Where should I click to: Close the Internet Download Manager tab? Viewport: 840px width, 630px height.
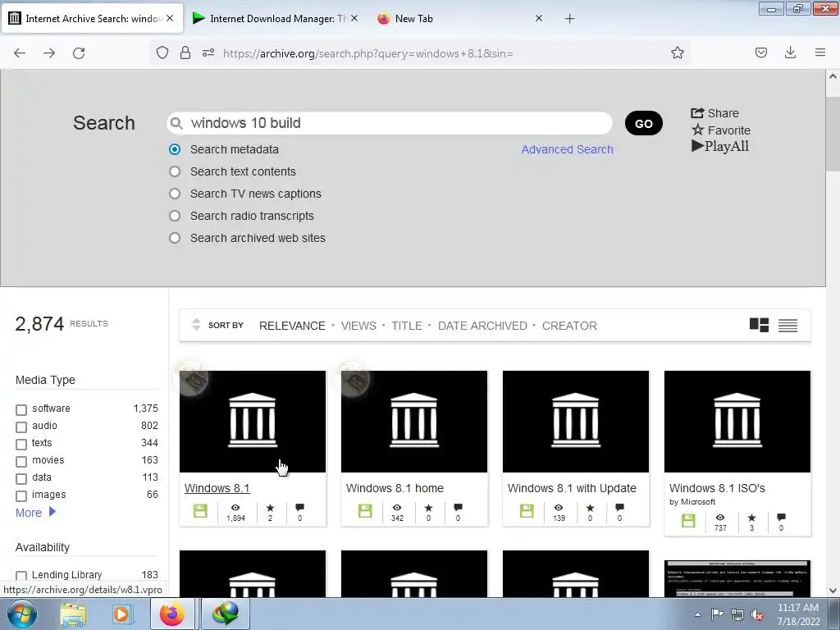pos(354,18)
